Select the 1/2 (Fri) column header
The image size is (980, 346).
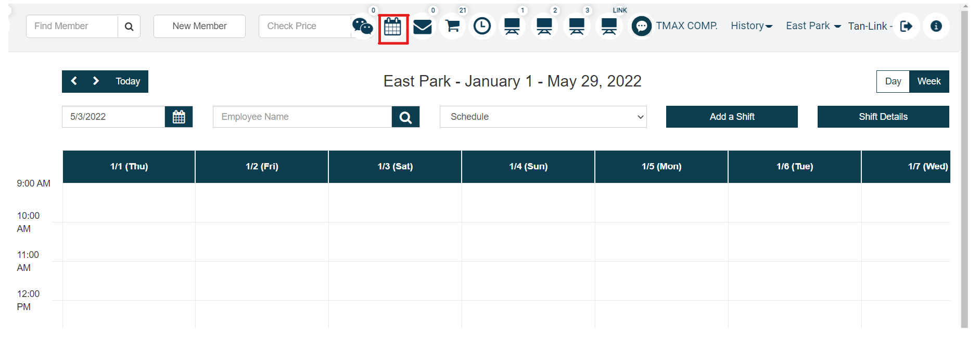pos(262,167)
